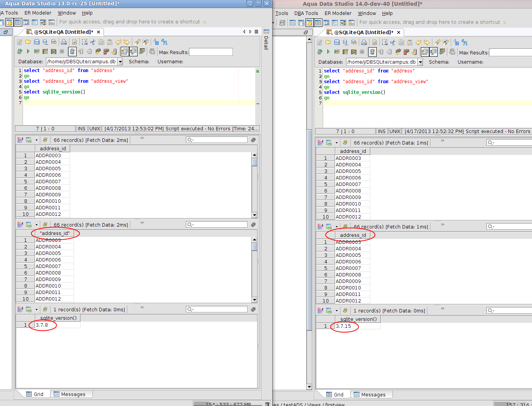This screenshot has width=532, height=406.
Task: Close the @SQLiteQA tab in the right window
Action: pos(399,32)
